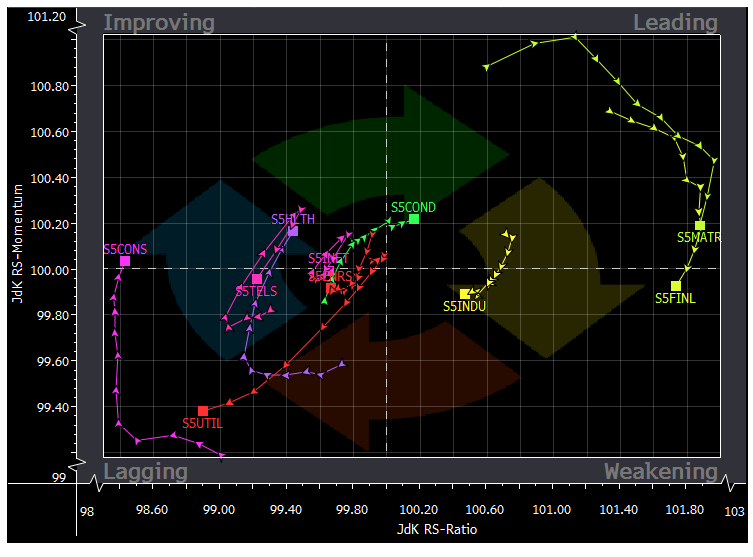This screenshot has width=753, height=557.
Task: Select the S5HLTH purple square marker
Action: click(x=293, y=231)
